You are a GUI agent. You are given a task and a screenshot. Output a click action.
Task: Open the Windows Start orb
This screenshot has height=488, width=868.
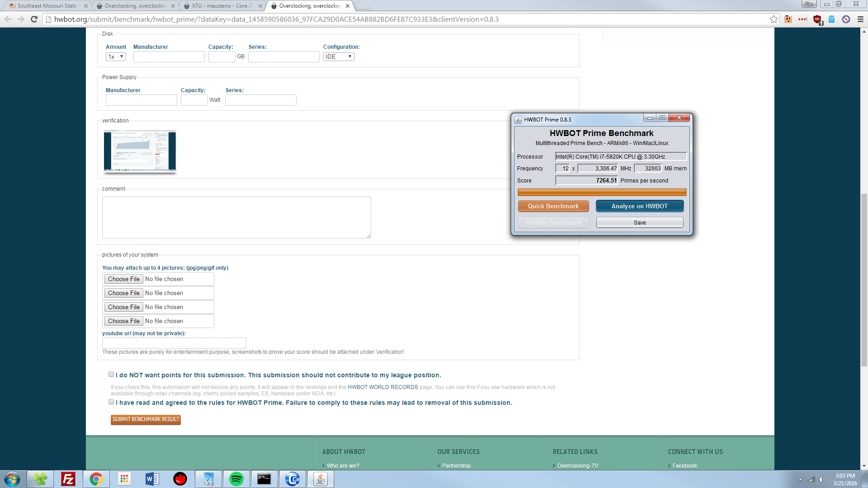[12, 479]
